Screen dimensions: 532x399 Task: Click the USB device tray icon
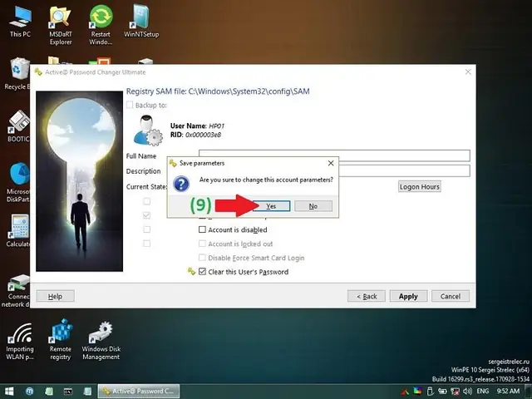click(430, 392)
